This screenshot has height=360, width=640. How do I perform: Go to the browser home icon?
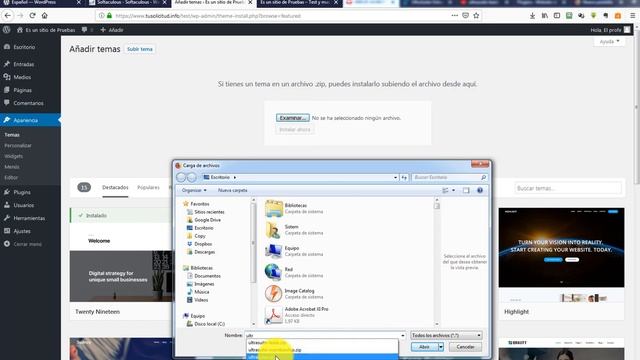pos(44,16)
